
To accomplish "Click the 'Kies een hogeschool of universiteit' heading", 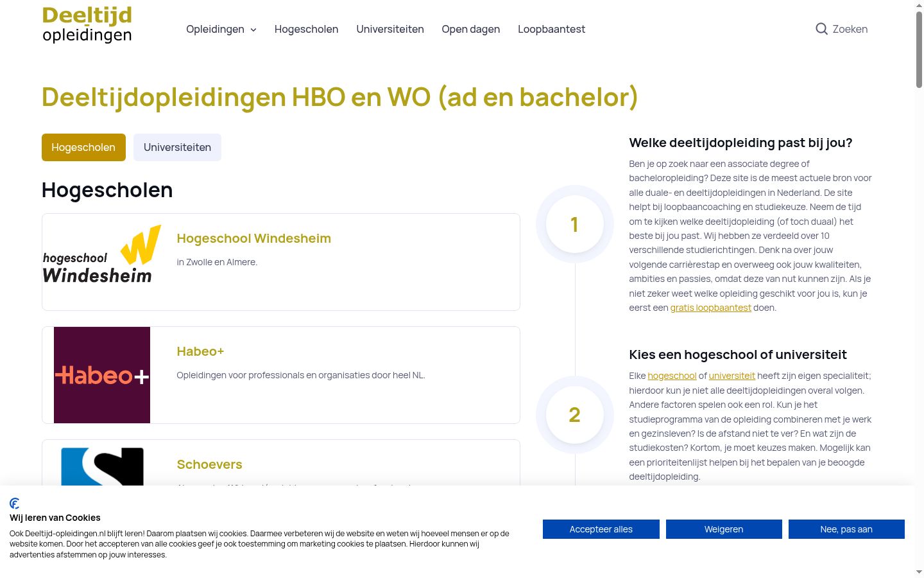I will 738,355.
